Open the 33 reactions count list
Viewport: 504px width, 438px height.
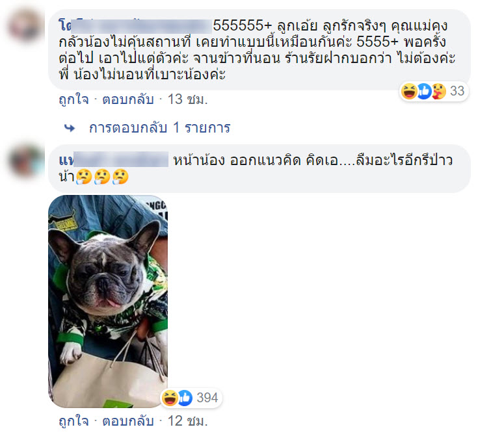(457, 91)
